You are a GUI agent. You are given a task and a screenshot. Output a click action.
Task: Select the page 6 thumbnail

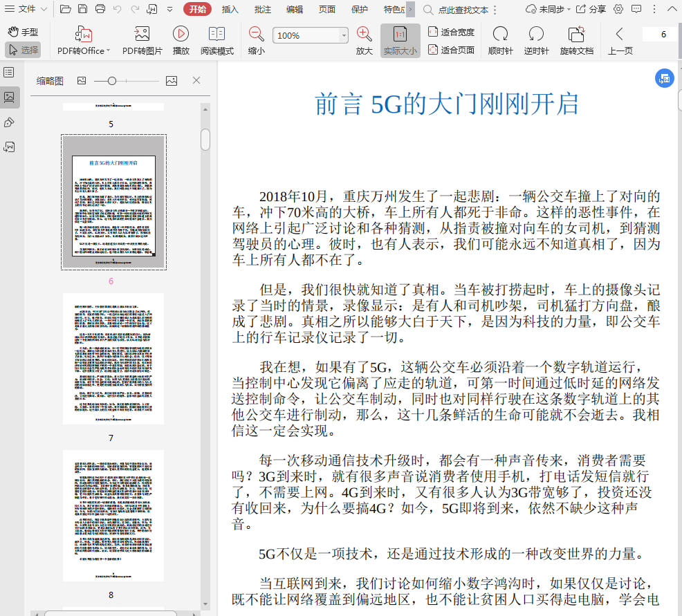pyautogui.click(x=113, y=202)
